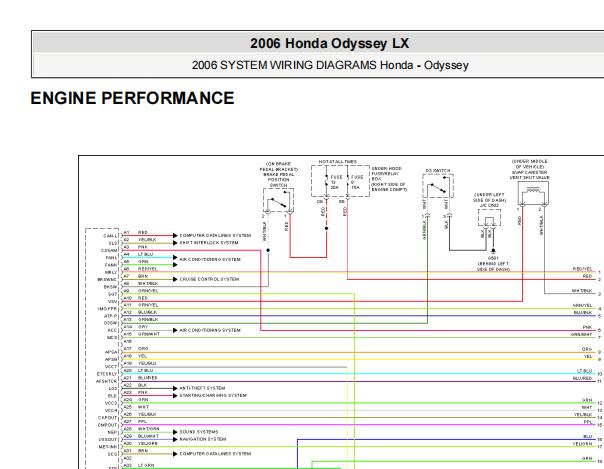Click the "A22 BLK" pin label
604x469 pixels.
[135, 385]
